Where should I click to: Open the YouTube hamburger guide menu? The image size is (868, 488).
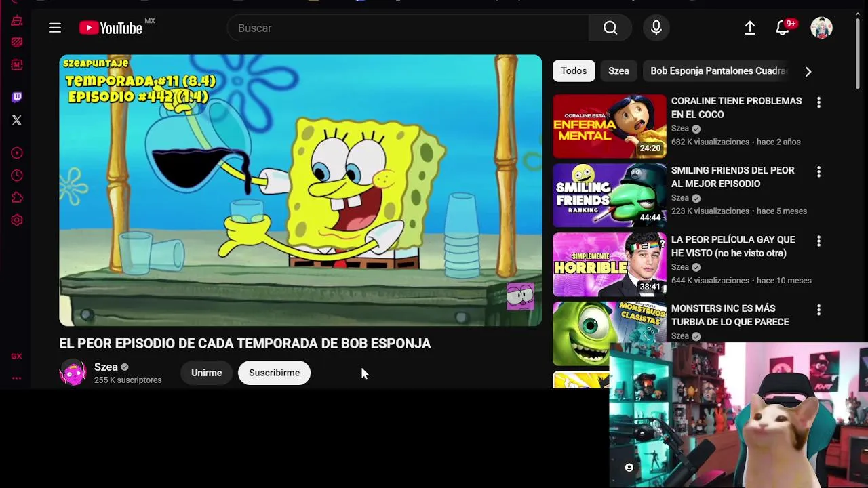(x=55, y=28)
